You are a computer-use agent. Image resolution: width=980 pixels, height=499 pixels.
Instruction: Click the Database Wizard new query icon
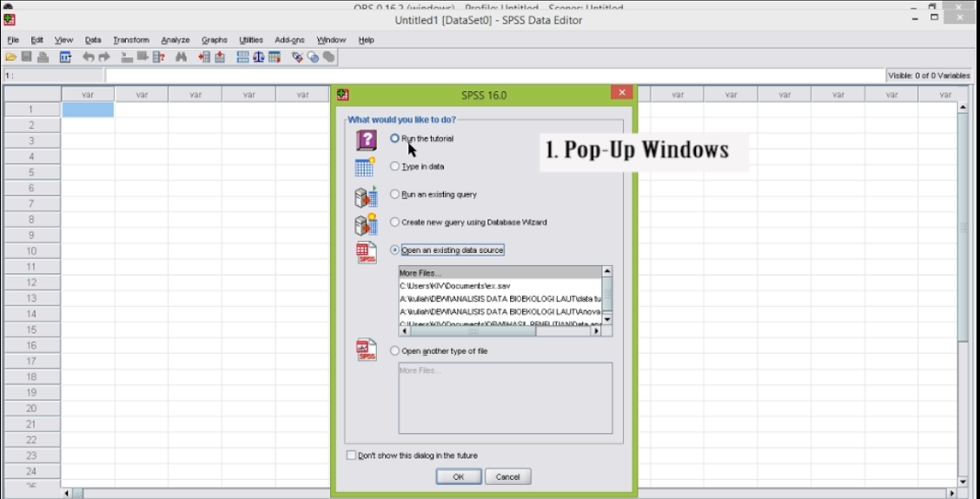(367, 224)
